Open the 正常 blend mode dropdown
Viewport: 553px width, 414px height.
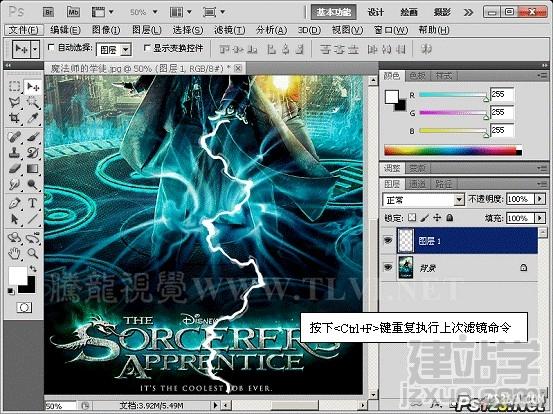click(x=458, y=200)
